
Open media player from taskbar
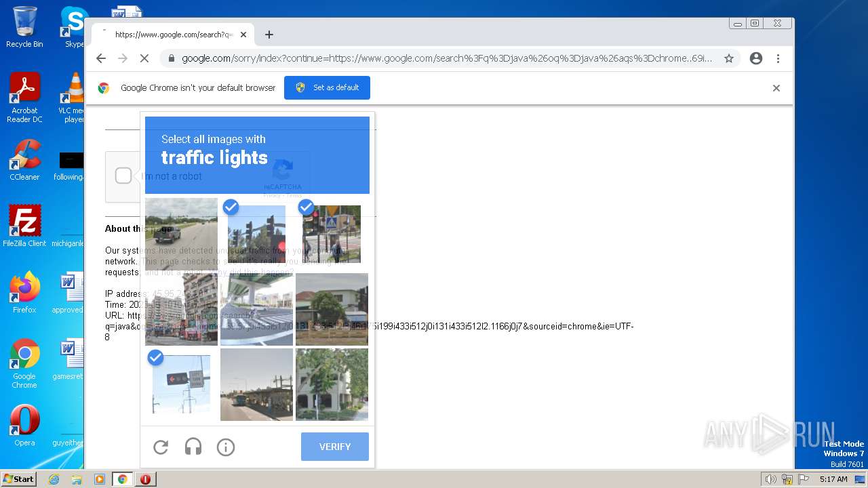tap(100, 479)
